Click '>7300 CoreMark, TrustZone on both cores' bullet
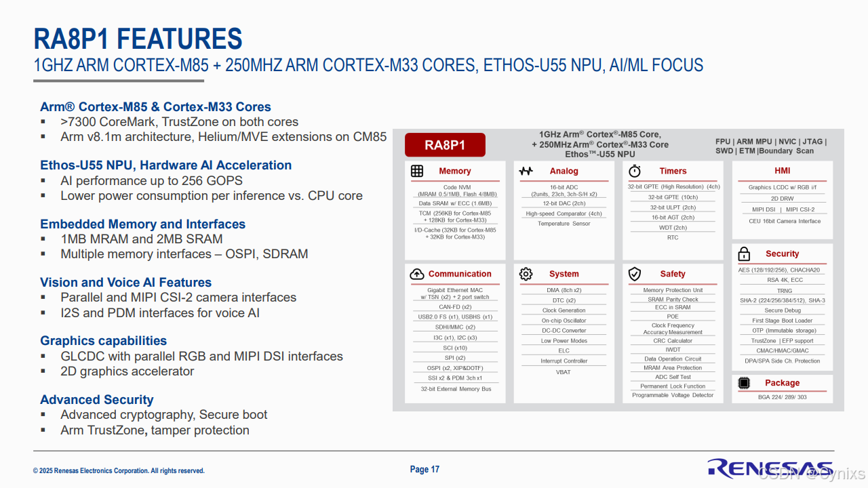Screen dimensions: 868x488 (179, 122)
